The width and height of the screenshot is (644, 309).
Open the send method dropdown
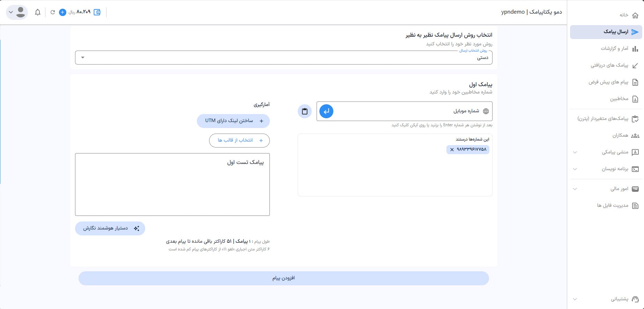pos(283,58)
